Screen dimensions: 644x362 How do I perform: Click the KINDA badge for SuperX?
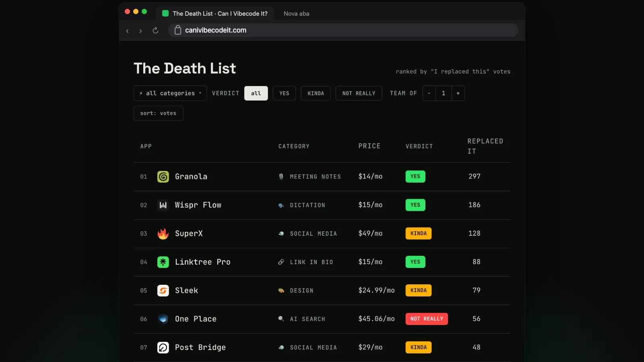[419, 234]
